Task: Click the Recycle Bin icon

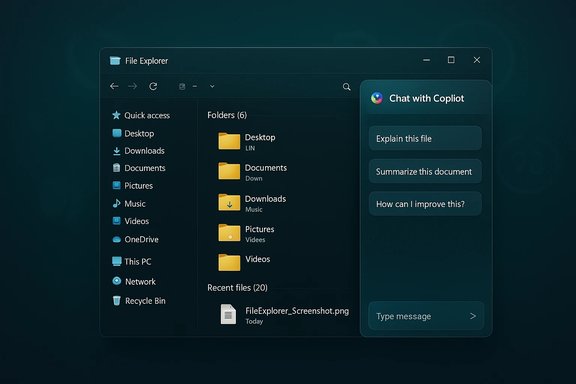Action: [x=116, y=301]
